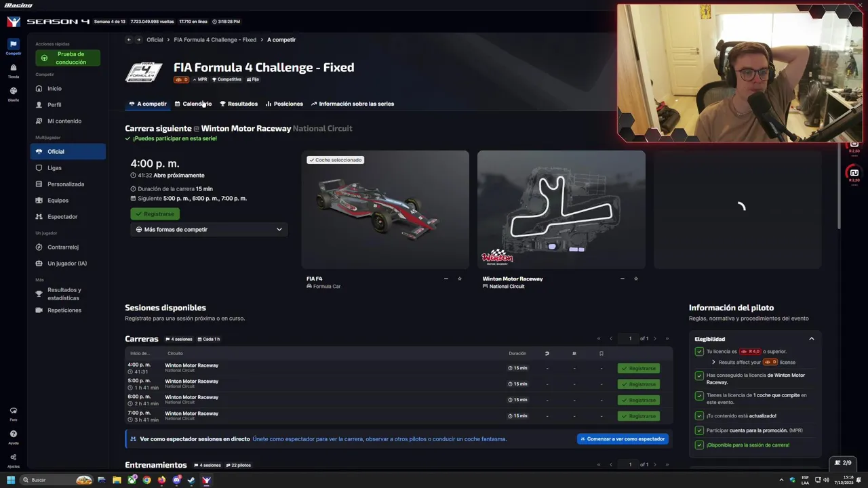Open the Tienda store icon

[13, 70]
